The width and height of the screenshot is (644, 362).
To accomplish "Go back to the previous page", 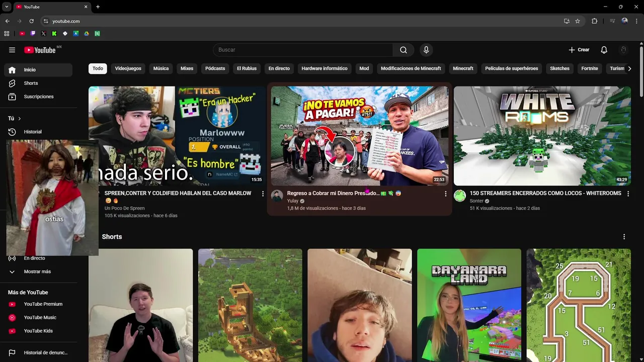I will tap(7, 21).
